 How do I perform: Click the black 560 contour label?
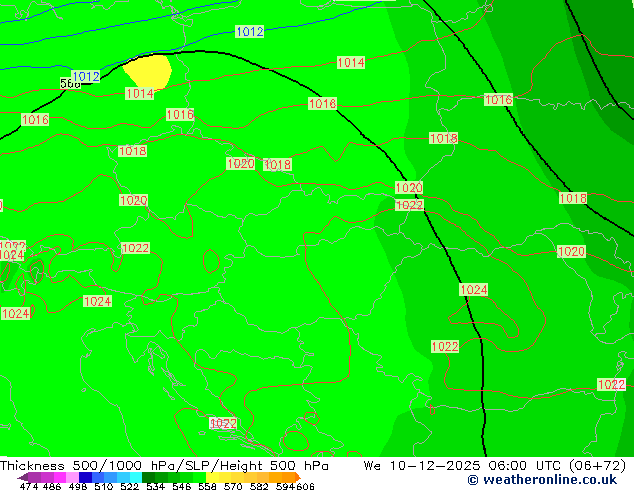pos(70,84)
